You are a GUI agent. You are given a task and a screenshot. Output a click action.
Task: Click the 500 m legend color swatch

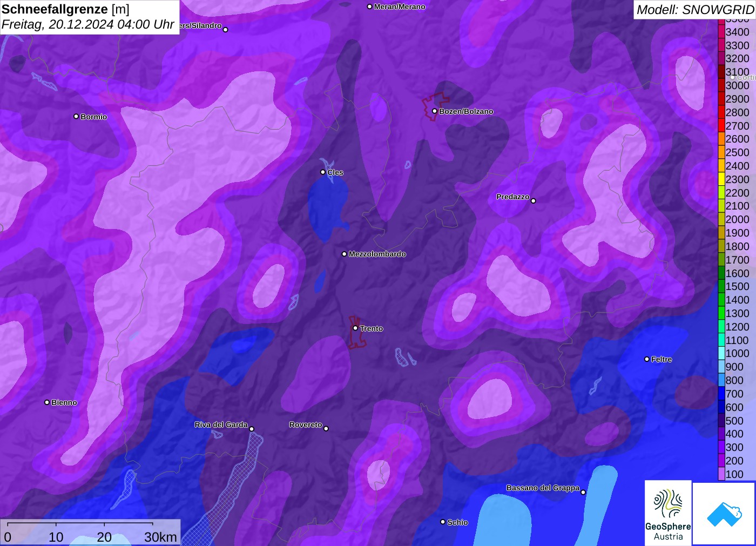(721, 421)
